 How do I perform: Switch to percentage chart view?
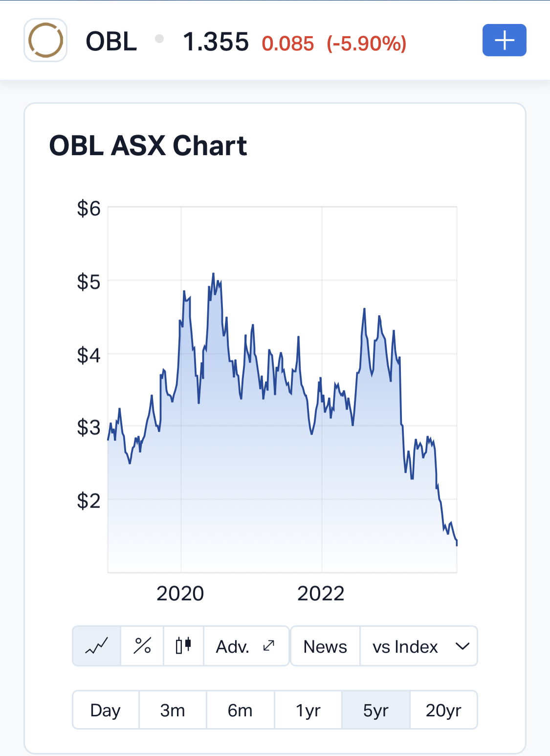click(142, 646)
